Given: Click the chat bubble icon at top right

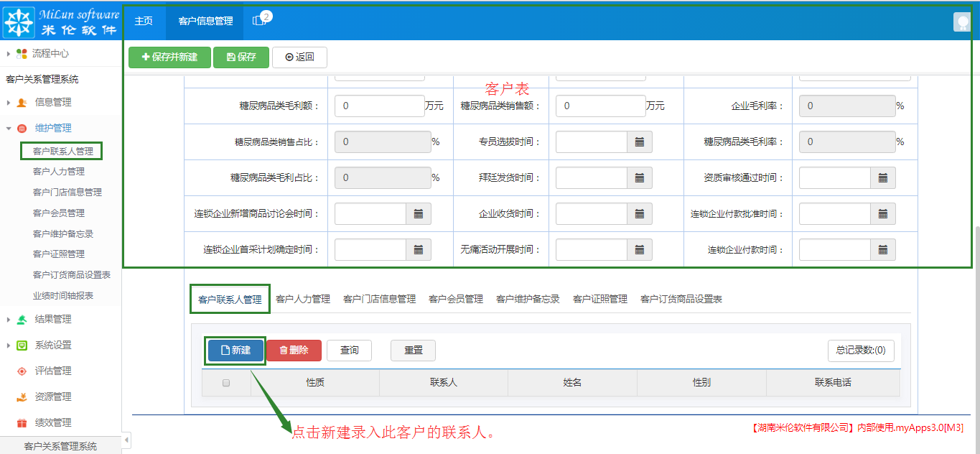Looking at the screenshot, I should pyautogui.click(x=961, y=21).
